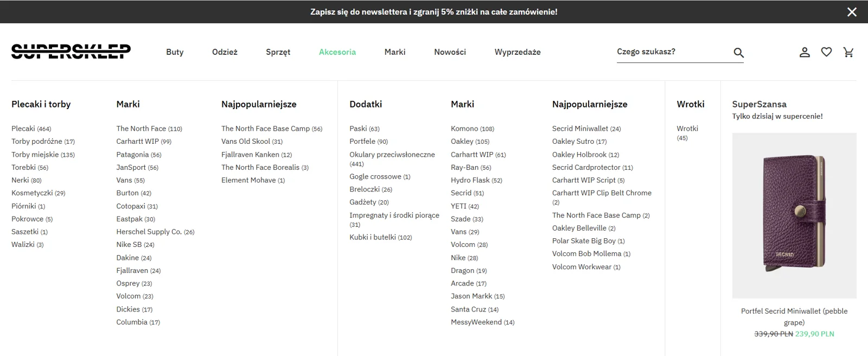This screenshot has height=356, width=868.
Task: Open Secrid Cardprotector (11)
Action: pos(592,168)
